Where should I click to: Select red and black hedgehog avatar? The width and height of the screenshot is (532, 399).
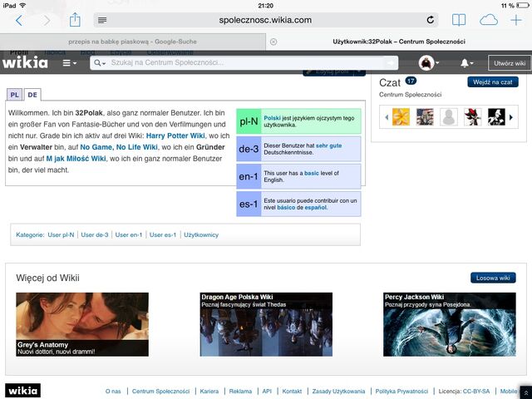(x=473, y=117)
